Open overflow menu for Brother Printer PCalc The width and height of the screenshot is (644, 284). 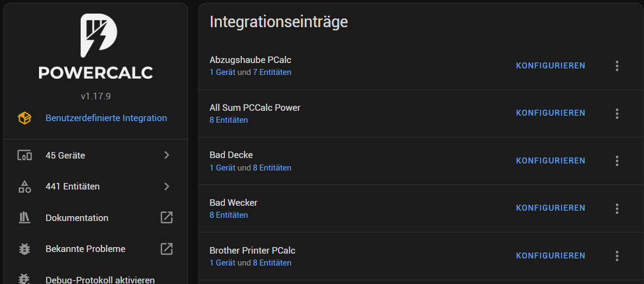click(x=617, y=256)
